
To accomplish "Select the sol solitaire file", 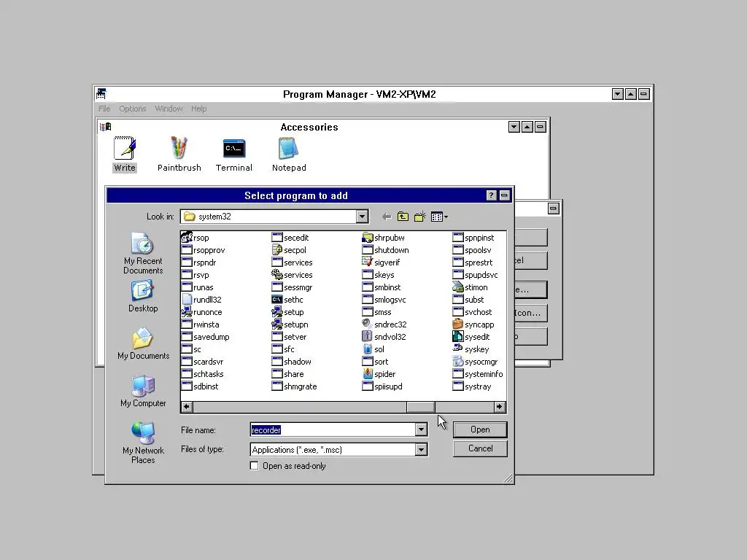I will coord(373,349).
